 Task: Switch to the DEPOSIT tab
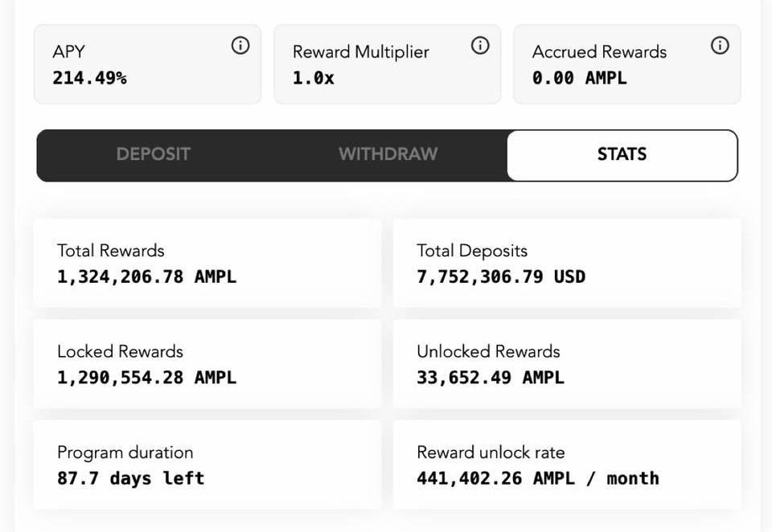tap(153, 154)
